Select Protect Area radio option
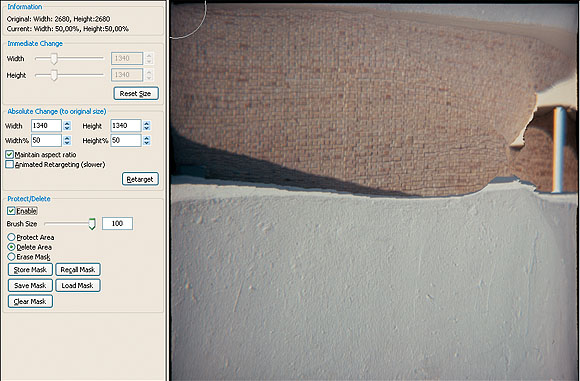 point(11,237)
